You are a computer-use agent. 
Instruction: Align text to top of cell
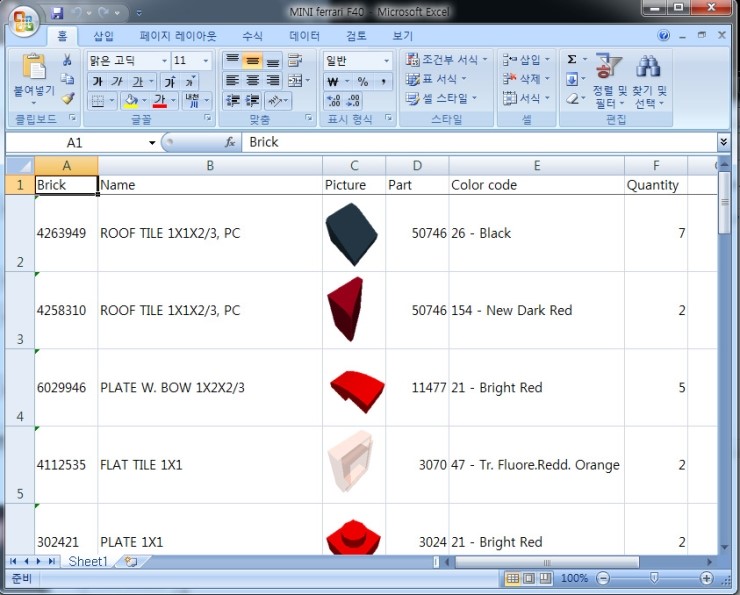[x=232, y=60]
